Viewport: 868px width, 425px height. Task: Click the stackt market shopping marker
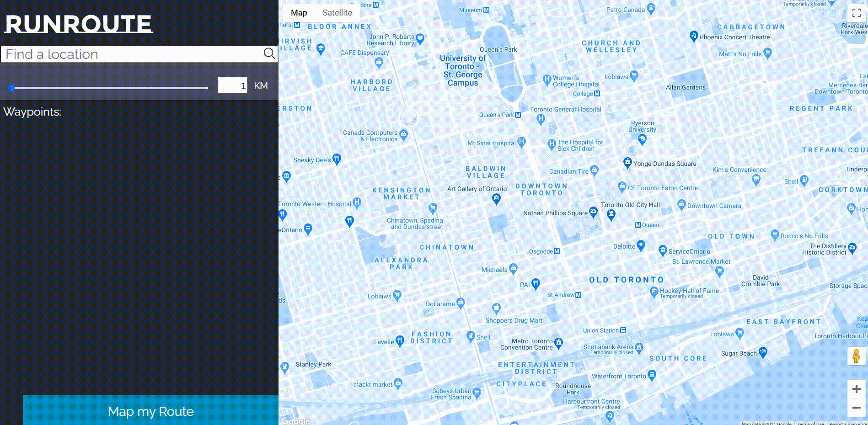click(398, 383)
